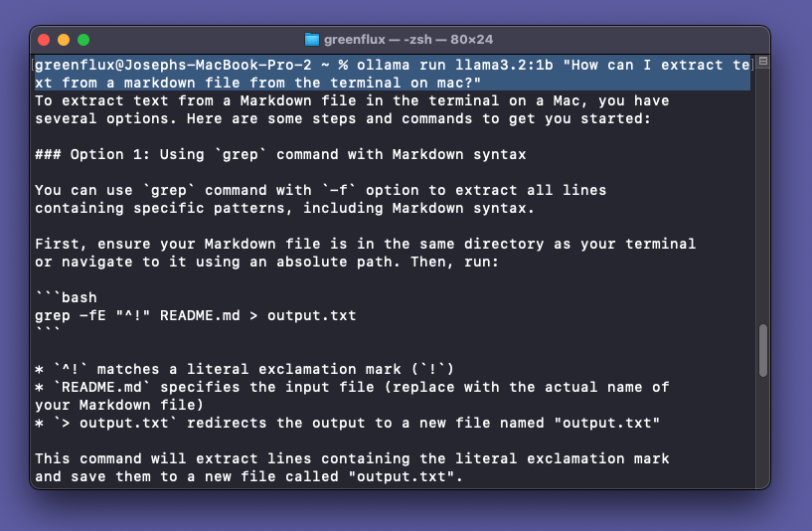The image size is (812, 531).
Task: Click the scrollbar track above the thumb
Action: (x=762, y=199)
